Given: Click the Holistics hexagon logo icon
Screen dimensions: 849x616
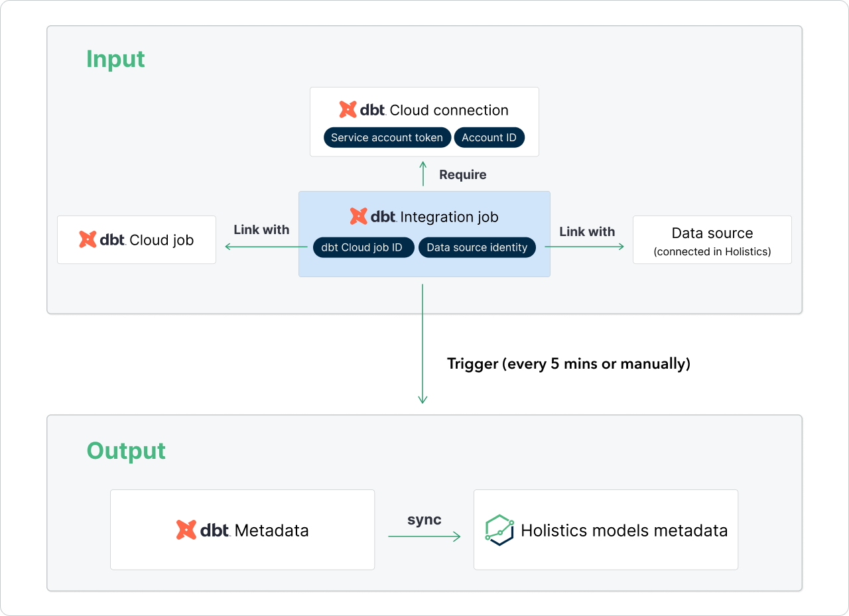Looking at the screenshot, I should [x=500, y=530].
